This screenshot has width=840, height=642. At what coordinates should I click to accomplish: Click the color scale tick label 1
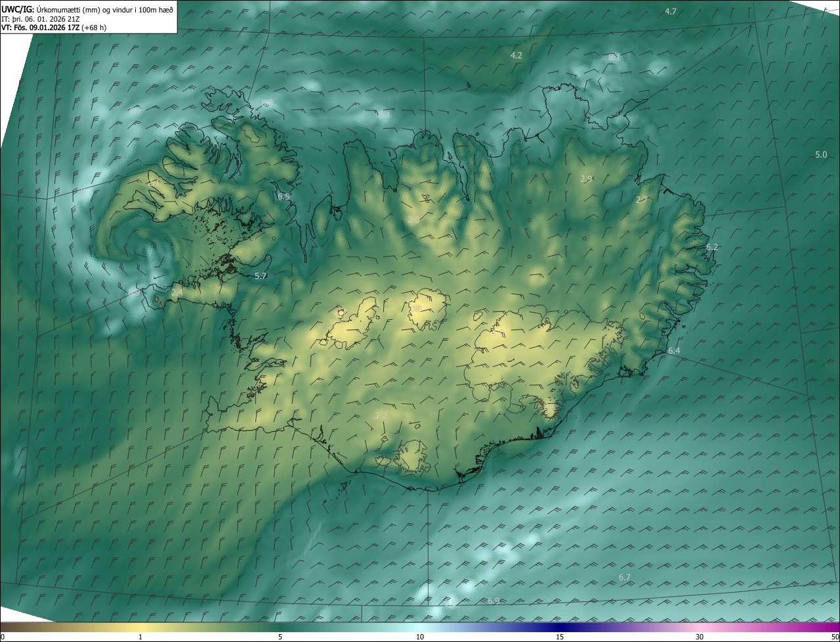coord(140,637)
